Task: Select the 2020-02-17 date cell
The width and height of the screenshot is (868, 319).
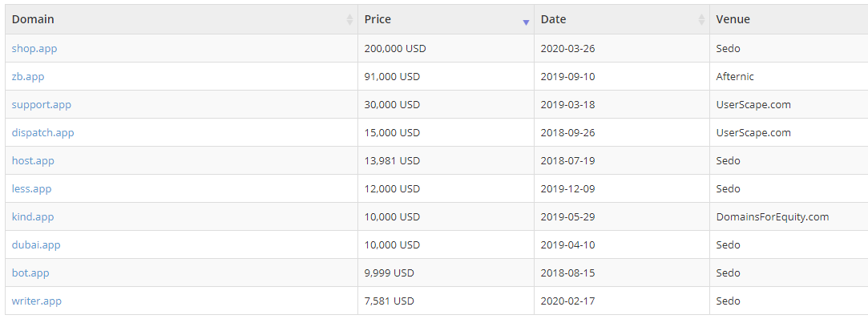Action: [622, 301]
